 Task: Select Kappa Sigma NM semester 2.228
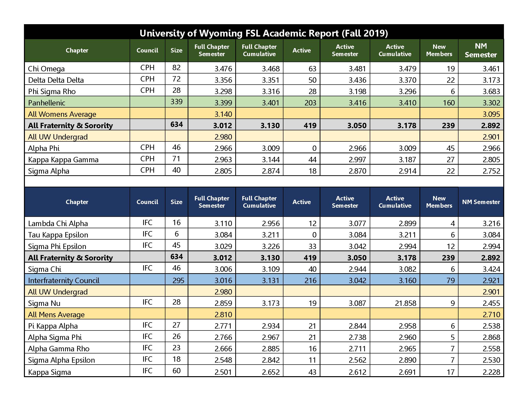pos(491,372)
